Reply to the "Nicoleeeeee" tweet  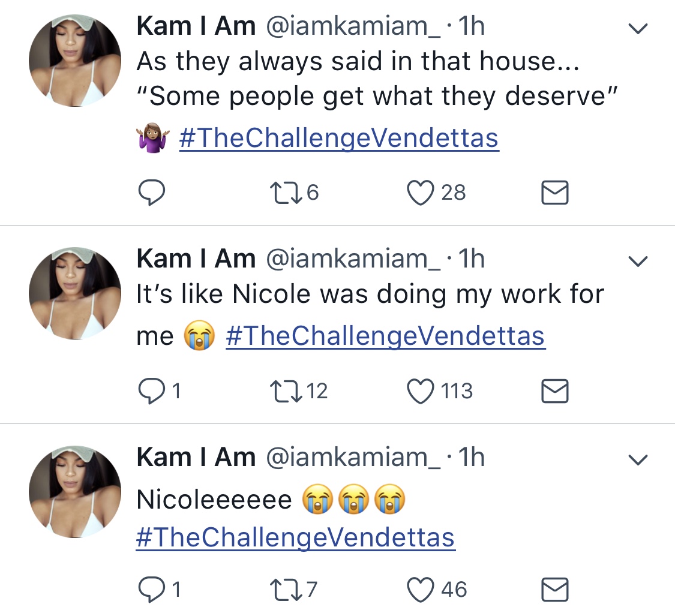coord(151,590)
